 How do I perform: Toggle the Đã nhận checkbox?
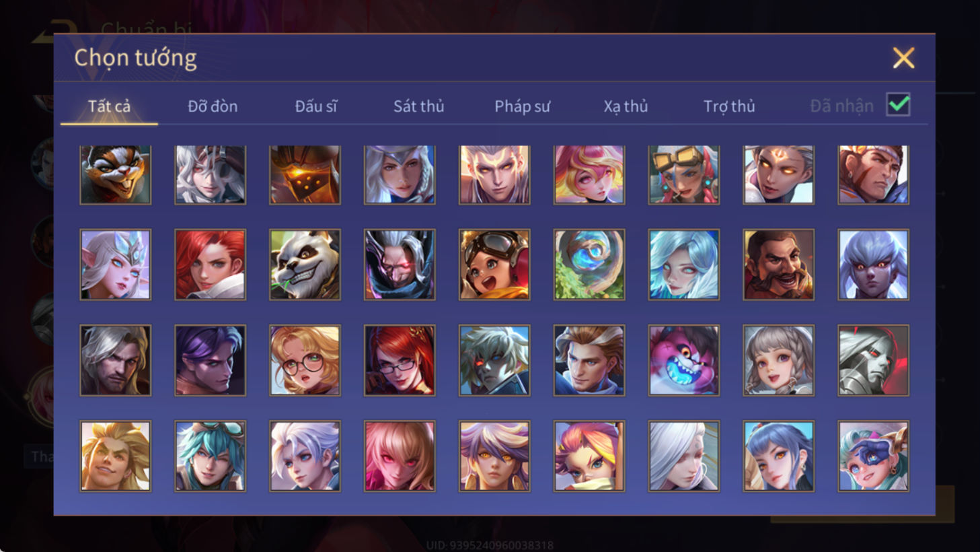pyautogui.click(x=898, y=105)
